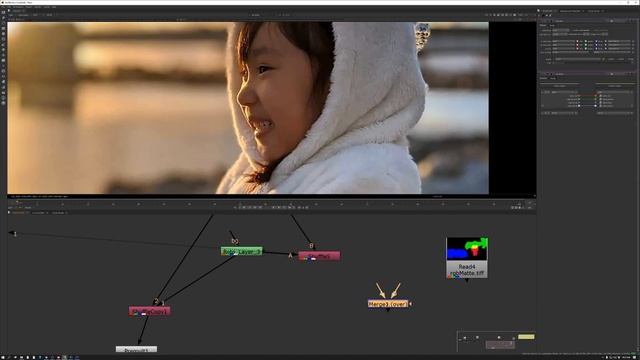
Task: Toggle alpha checkbox on A channels row
Action: point(606,41)
